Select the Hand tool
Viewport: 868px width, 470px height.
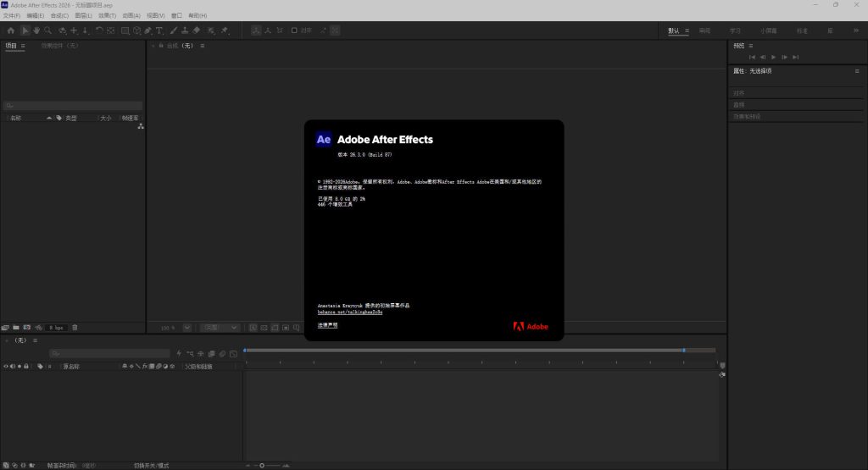point(36,30)
